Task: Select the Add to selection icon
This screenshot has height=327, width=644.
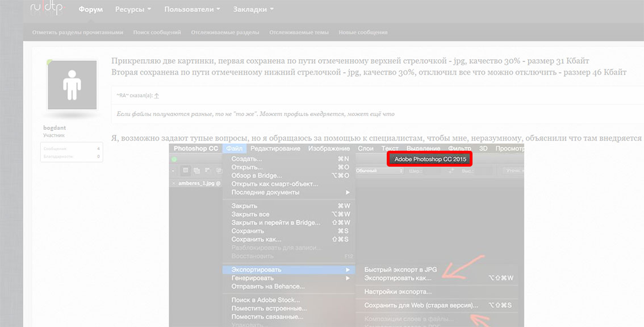Action: click(x=196, y=170)
